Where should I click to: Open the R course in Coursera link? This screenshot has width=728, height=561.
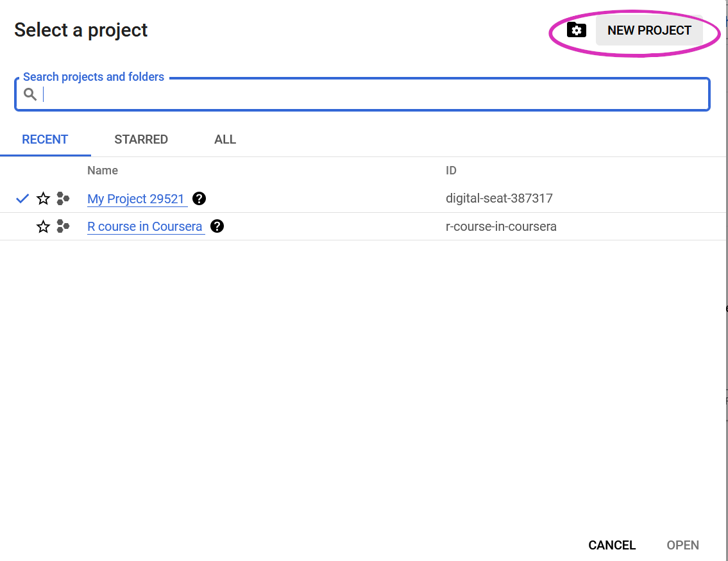pyautogui.click(x=145, y=226)
